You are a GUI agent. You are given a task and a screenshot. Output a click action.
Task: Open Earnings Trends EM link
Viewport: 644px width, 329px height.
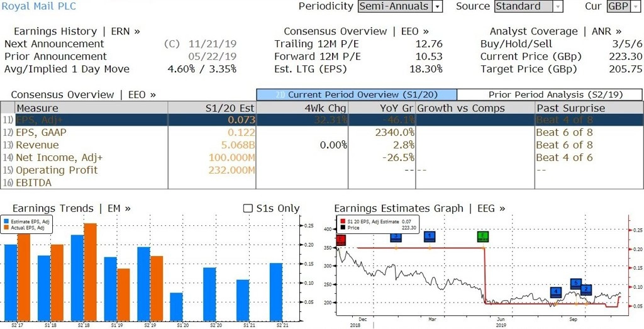[x=72, y=208]
